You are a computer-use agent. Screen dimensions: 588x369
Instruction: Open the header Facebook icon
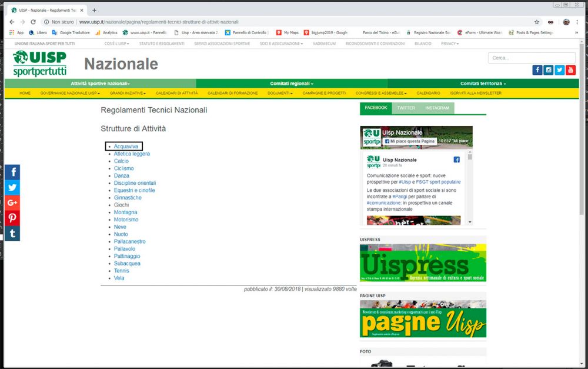[x=537, y=70]
